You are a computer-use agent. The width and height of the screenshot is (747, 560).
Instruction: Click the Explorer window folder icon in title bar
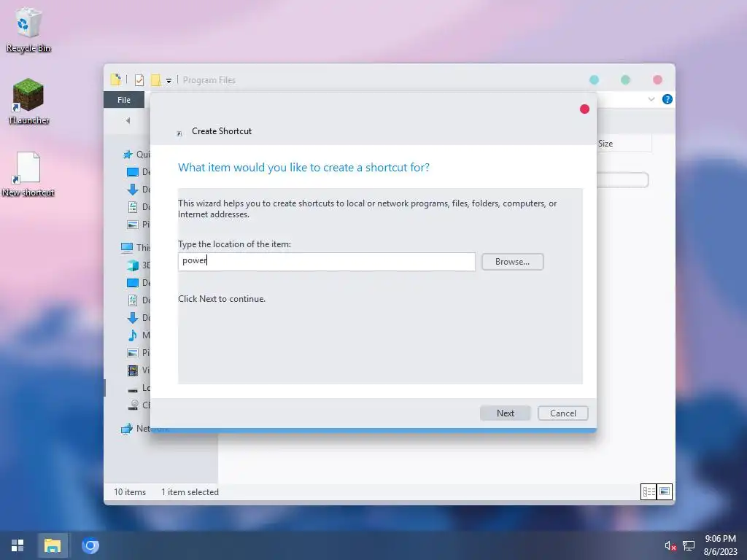click(x=116, y=79)
